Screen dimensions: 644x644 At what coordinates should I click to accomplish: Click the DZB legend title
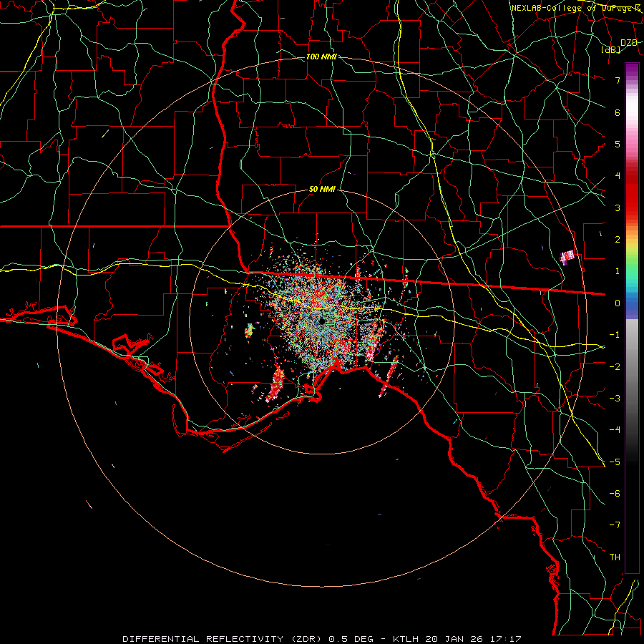pos(629,43)
